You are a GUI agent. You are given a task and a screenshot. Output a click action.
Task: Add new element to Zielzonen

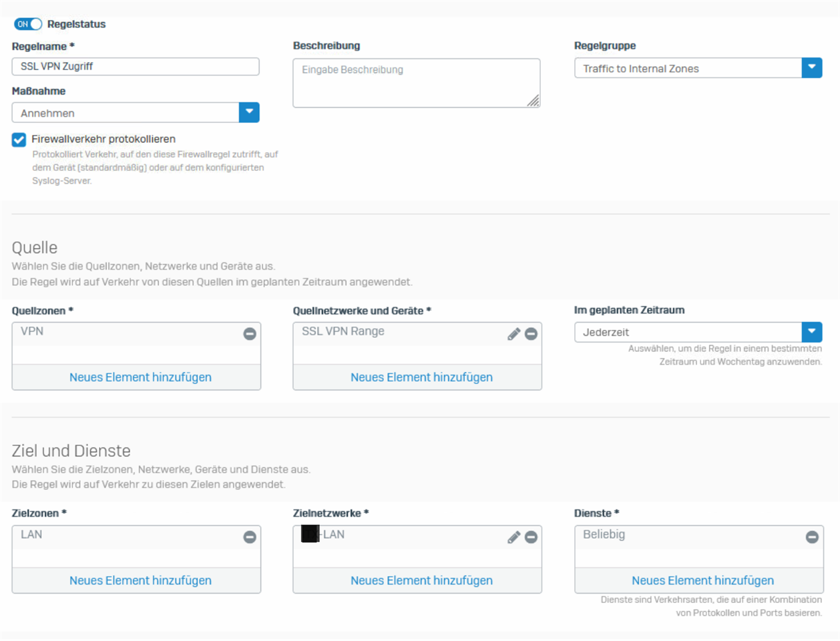click(140, 580)
